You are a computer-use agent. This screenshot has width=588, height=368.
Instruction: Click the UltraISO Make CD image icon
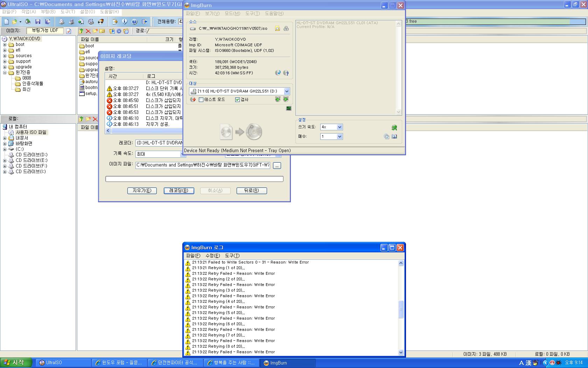pyautogui.click(x=62, y=22)
